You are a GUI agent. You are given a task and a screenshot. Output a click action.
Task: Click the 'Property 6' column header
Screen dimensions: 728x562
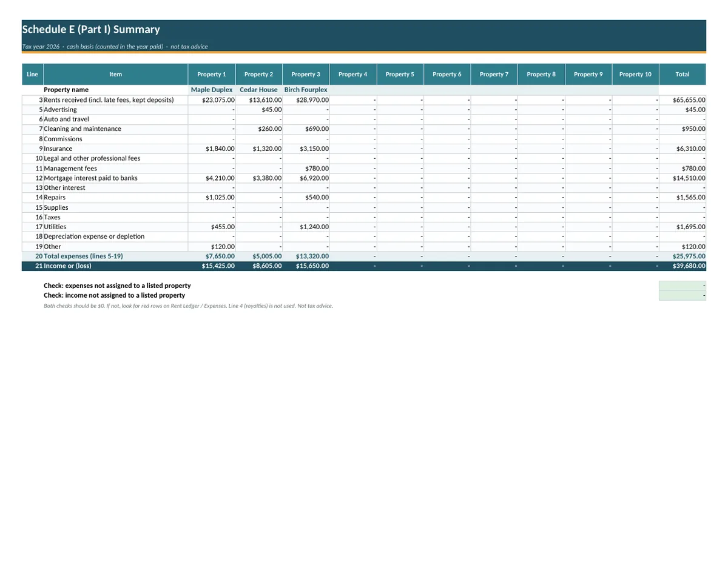[x=447, y=74]
